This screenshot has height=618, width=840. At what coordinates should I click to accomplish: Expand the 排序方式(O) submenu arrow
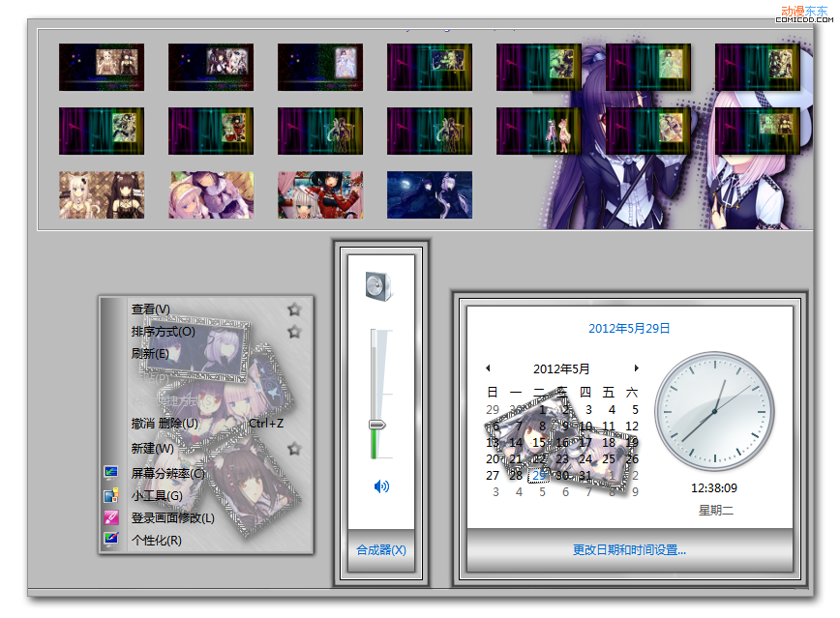coord(294,332)
